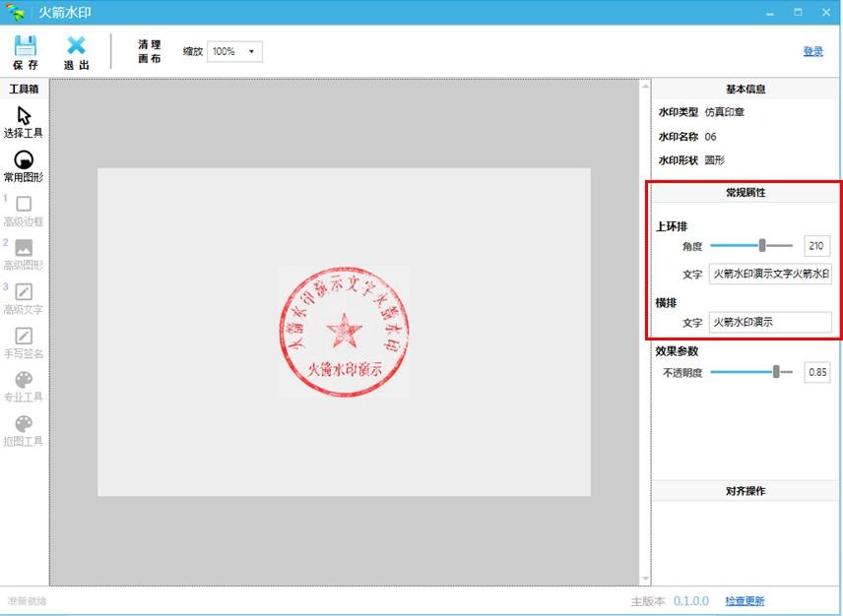Click the check for updates (检查更新) link

(x=745, y=601)
